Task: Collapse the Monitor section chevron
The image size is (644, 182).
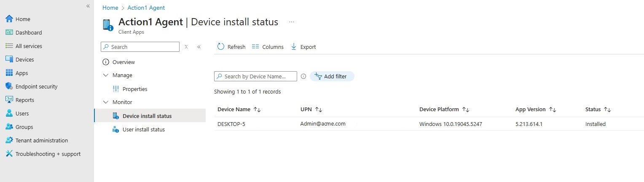Action: tap(106, 102)
